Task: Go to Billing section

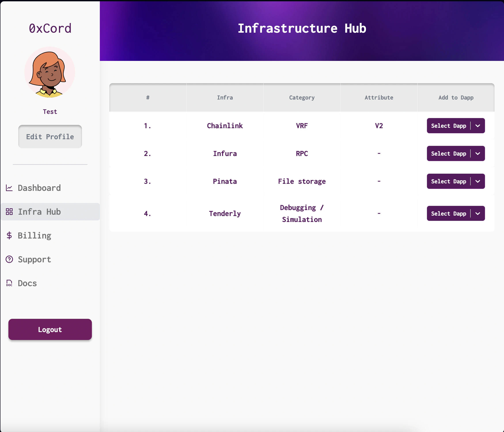Action: point(34,235)
